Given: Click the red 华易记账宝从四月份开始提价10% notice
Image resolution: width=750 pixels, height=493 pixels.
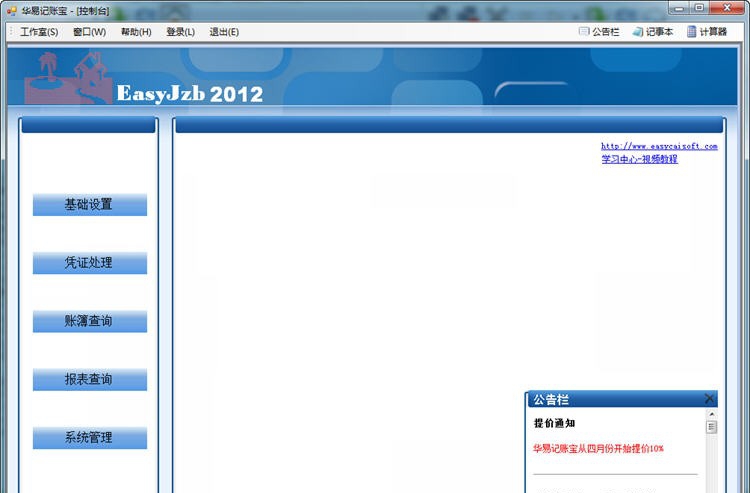Looking at the screenshot, I should click(598, 449).
